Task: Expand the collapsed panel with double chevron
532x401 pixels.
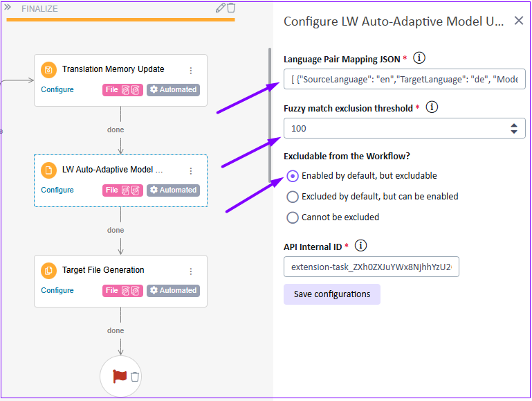Action: point(8,8)
